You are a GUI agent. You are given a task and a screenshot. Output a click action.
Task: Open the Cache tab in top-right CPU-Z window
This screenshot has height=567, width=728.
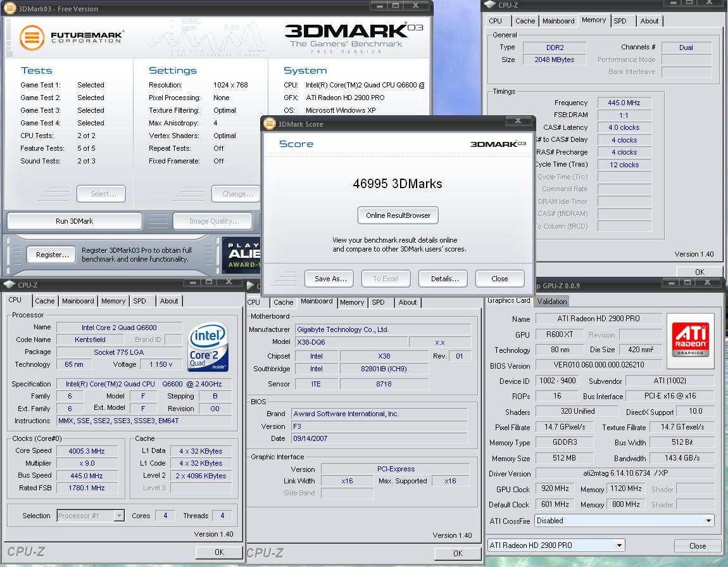click(525, 21)
